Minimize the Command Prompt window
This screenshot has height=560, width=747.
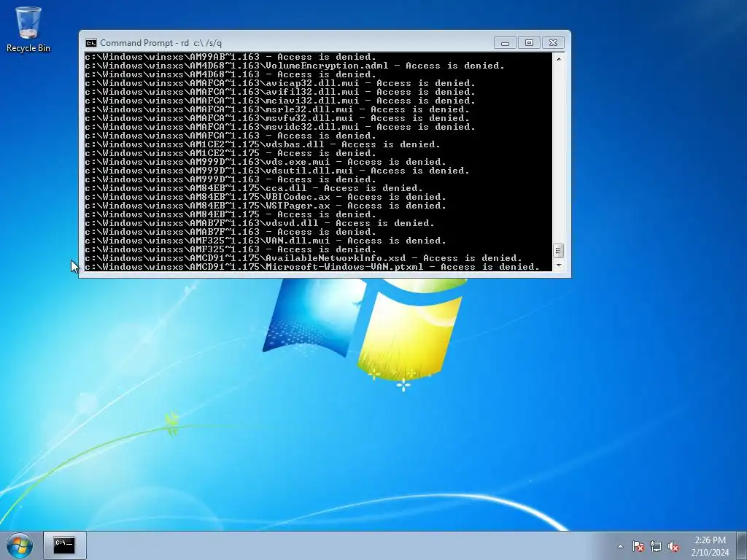505,43
